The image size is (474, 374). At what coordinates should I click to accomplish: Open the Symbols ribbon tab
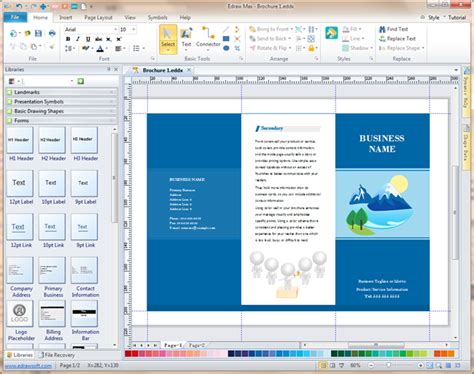[x=157, y=17]
